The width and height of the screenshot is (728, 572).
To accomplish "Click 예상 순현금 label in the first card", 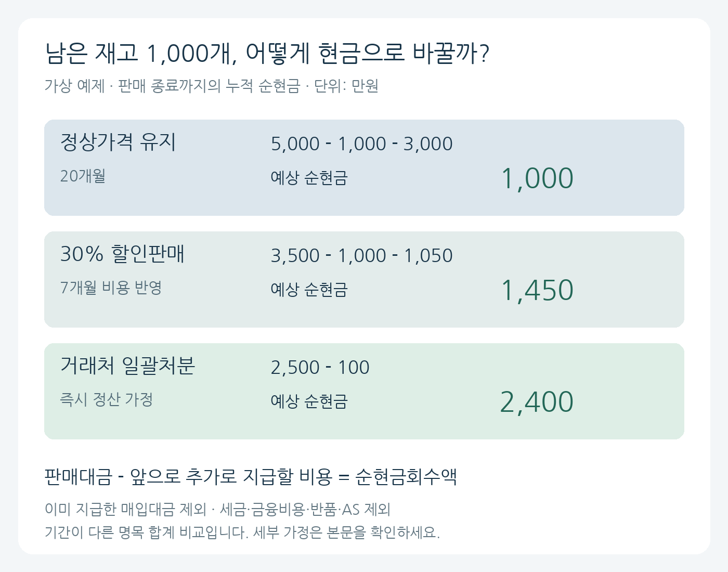I will pos(309,178).
